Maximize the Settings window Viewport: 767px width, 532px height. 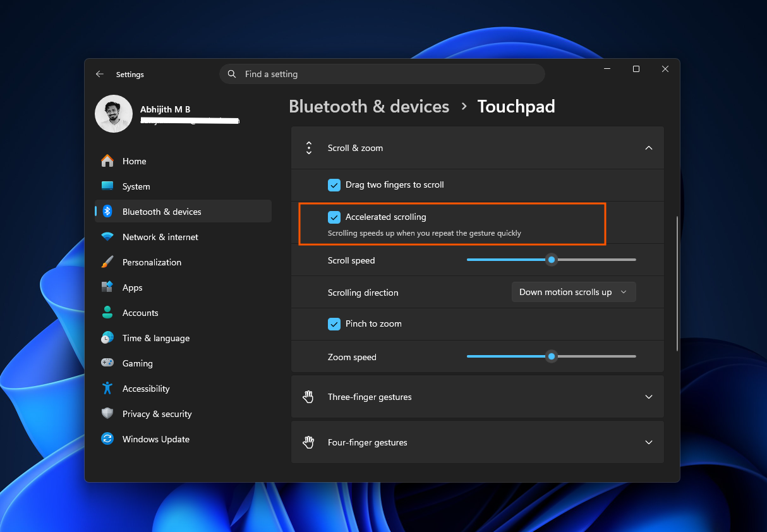coord(636,69)
